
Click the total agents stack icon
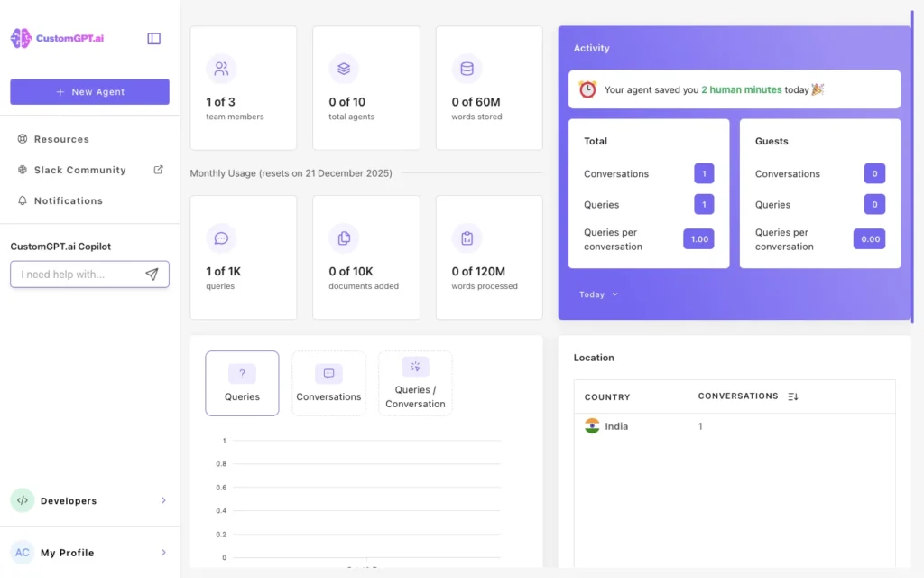point(344,68)
